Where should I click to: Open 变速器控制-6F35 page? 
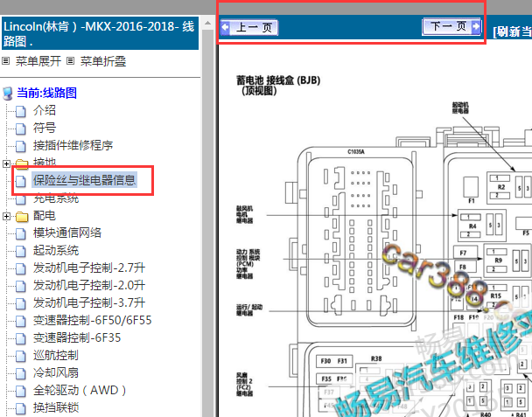(x=77, y=338)
